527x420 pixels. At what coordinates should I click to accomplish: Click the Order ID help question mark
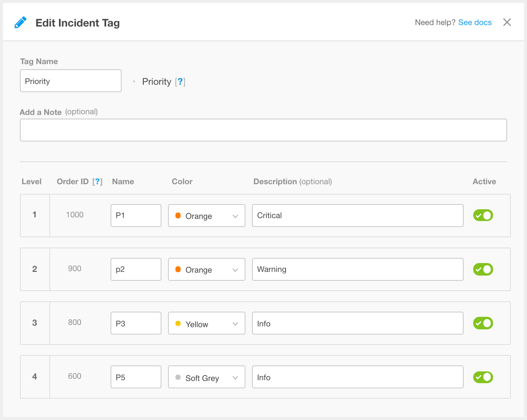click(97, 182)
